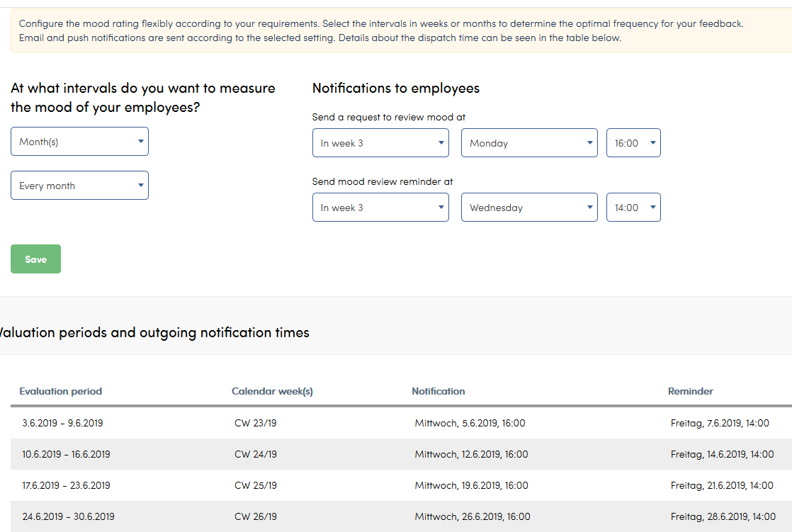Screen dimensions: 792x532
Task: Click the Mittwoch, 19.6.2019, 16:00 notification cell
Action: coord(471,485)
